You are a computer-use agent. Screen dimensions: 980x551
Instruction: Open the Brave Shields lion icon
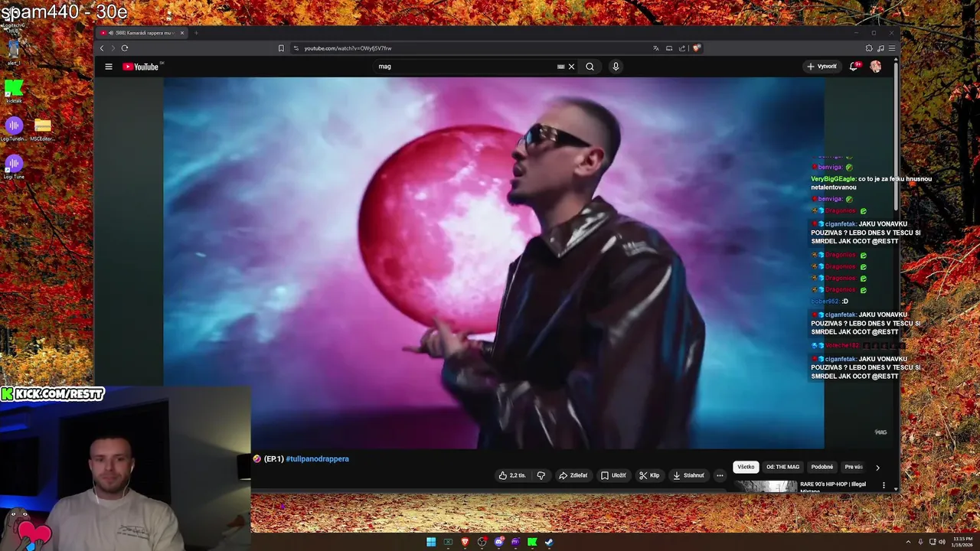pyautogui.click(x=697, y=48)
